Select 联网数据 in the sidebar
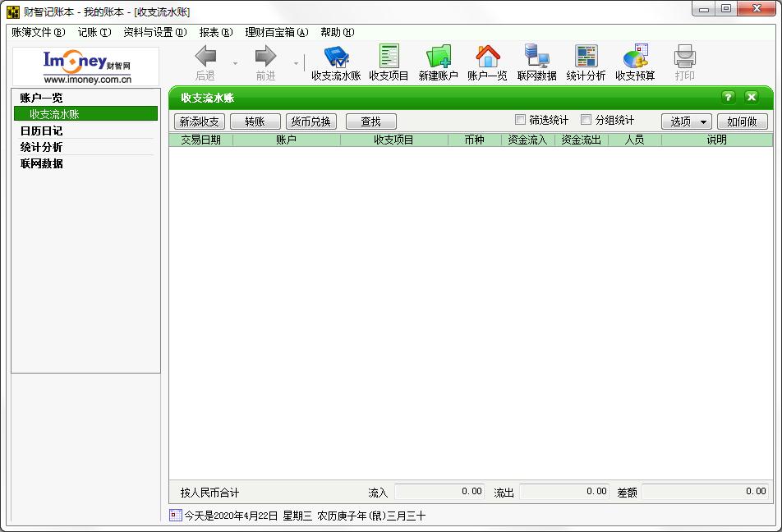This screenshot has width=782, height=532. (x=41, y=163)
